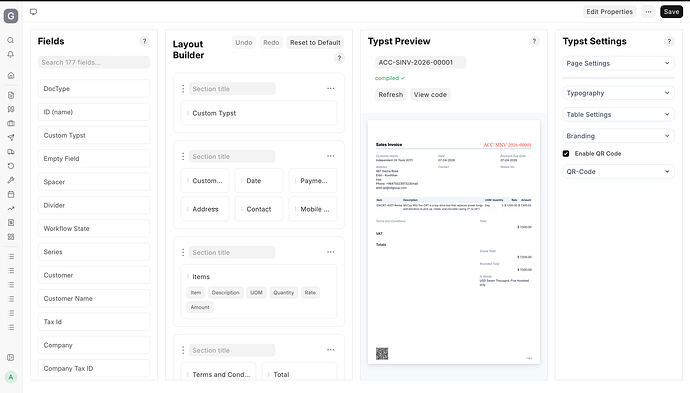This screenshot has height=393, width=690.
Task: Expand the Branding section
Action: [x=618, y=136]
